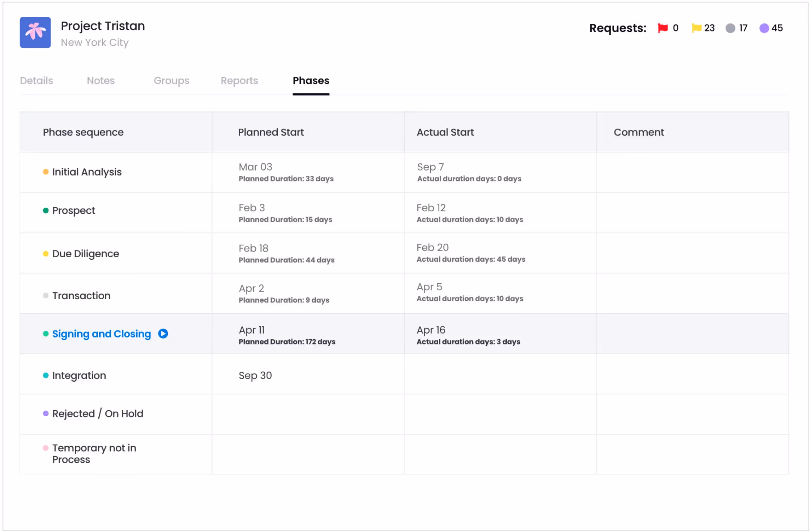Select the Reports tab
810x532 pixels.
point(239,81)
